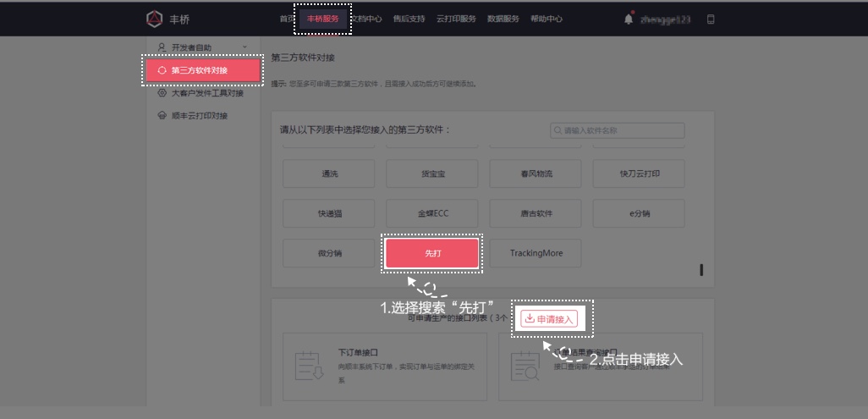Open the 丰桥服务 menu
The width and height of the screenshot is (868, 419).
[322, 19]
